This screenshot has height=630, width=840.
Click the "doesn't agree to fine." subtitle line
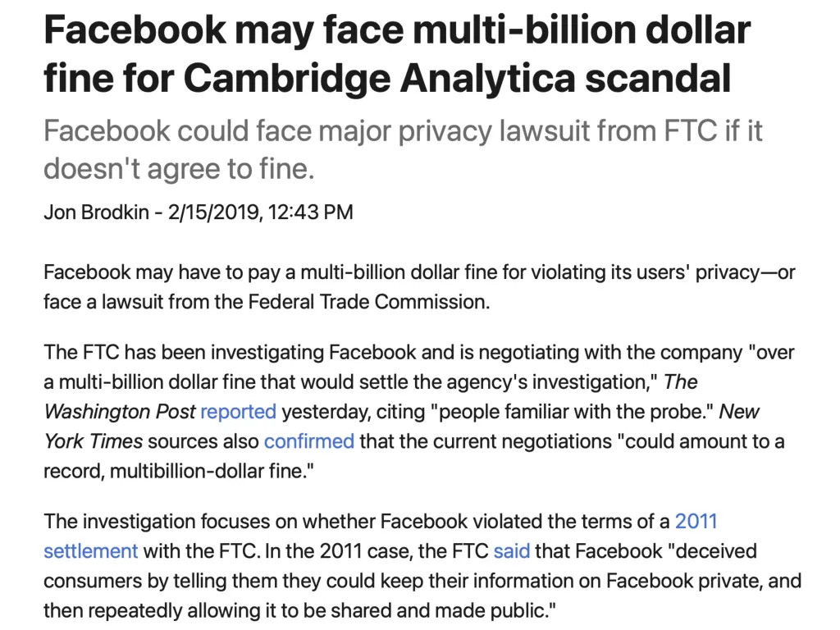[x=179, y=169]
